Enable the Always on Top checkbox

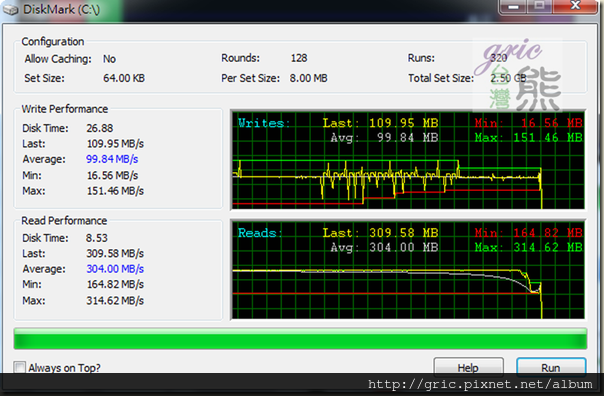(19, 367)
